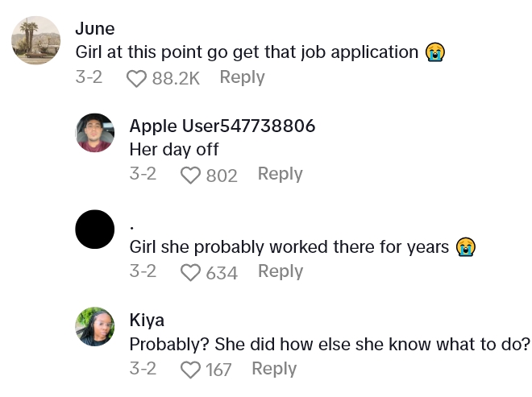This screenshot has width=532, height=397.
Task: Open Kiya's profile picture
Action: (x=95, y=327)
